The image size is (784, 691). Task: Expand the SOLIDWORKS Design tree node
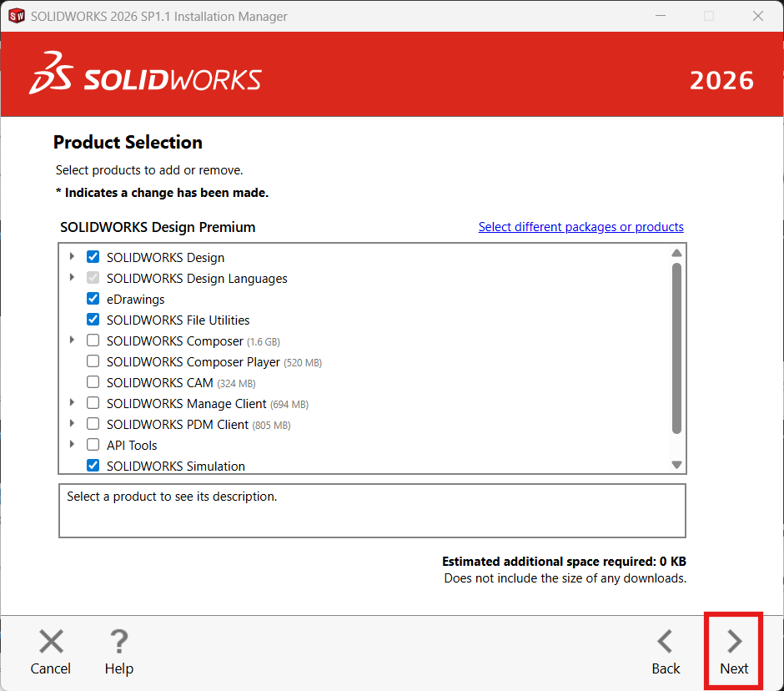[x=72, y=257]
